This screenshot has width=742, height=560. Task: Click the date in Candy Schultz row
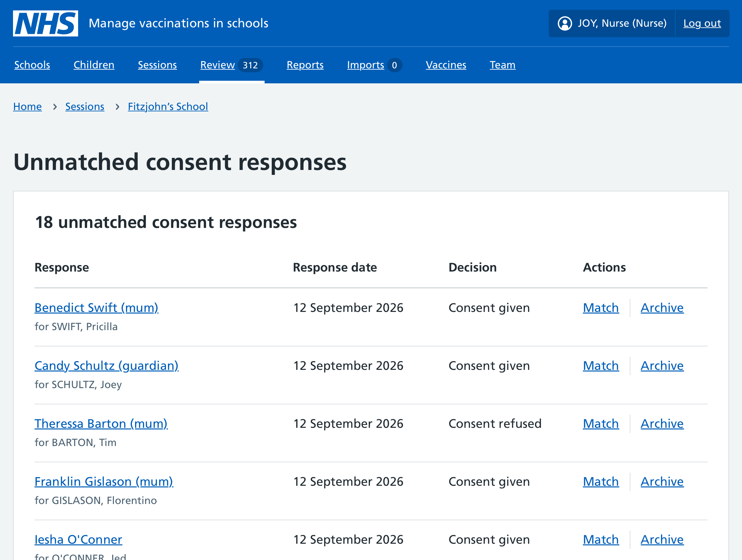click(349, 366)
